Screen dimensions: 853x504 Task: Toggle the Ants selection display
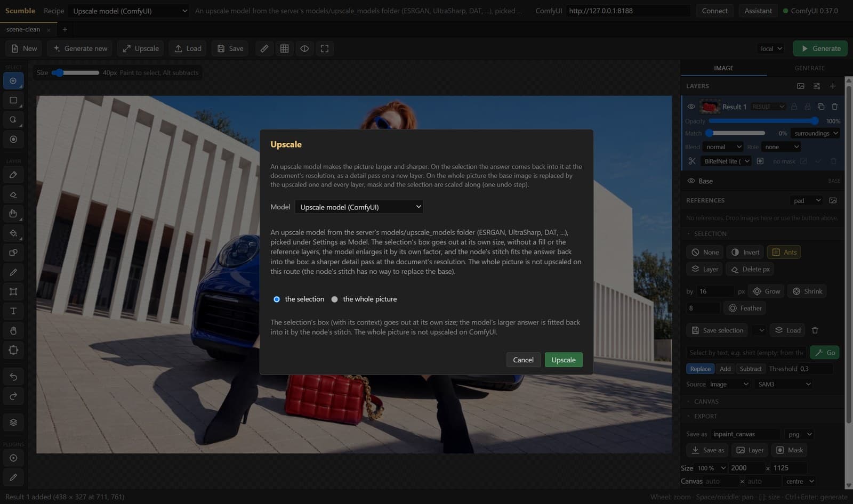784,252
